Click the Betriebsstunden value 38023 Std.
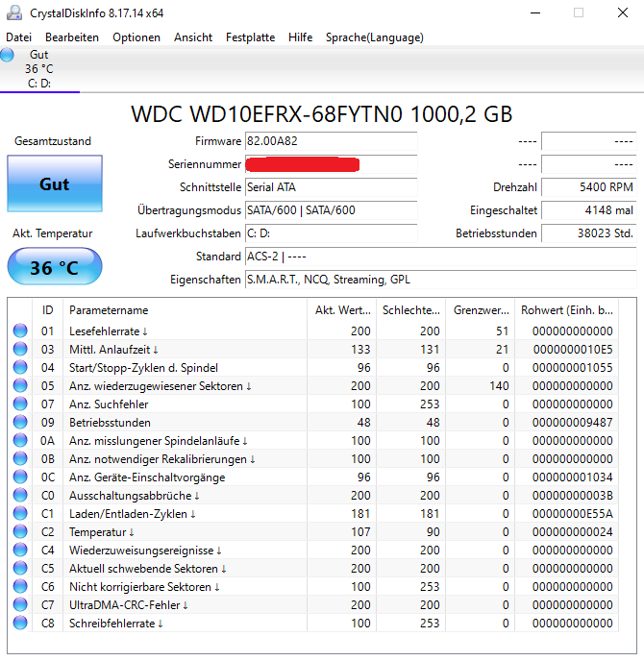 [589, 233]
